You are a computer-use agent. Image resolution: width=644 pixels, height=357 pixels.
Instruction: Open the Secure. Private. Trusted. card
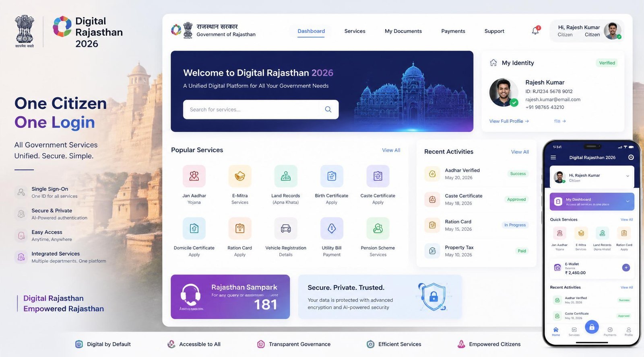pos(380,297)
